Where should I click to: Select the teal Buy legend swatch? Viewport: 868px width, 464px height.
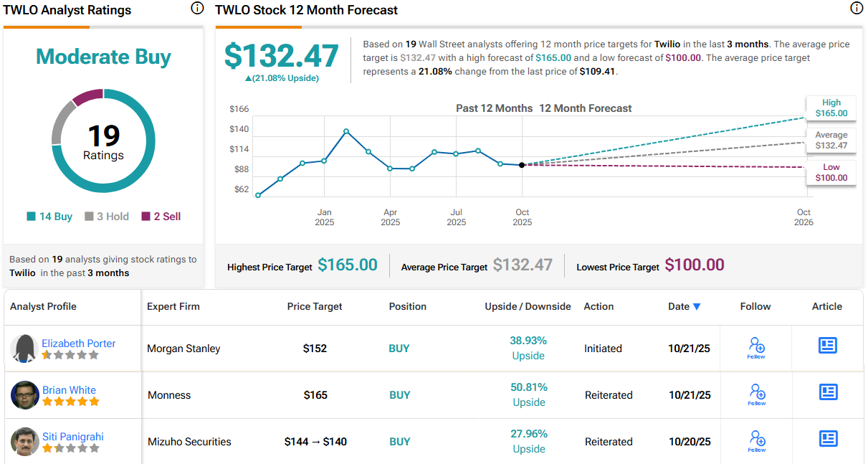(31, 217)
